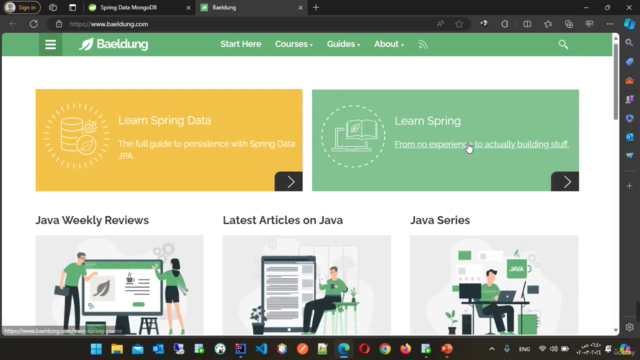The image size is (640, 360).
Task: Open the RSS feed icon
Action: (x=423, y=44)
